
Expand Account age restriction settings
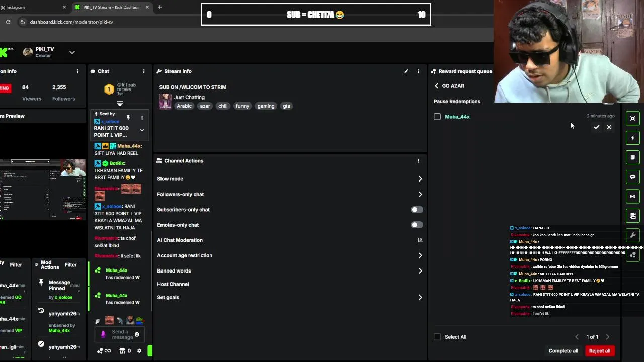(x=420, y=255)
